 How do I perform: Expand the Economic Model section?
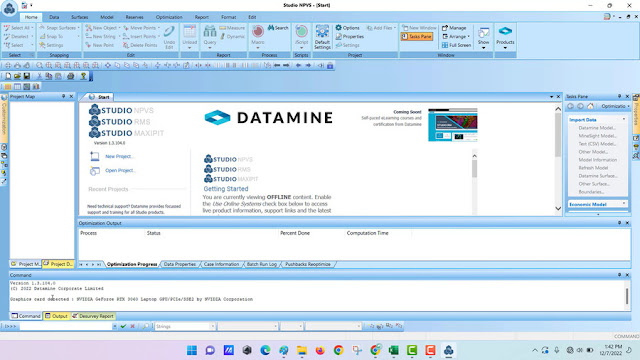point(624,204)
